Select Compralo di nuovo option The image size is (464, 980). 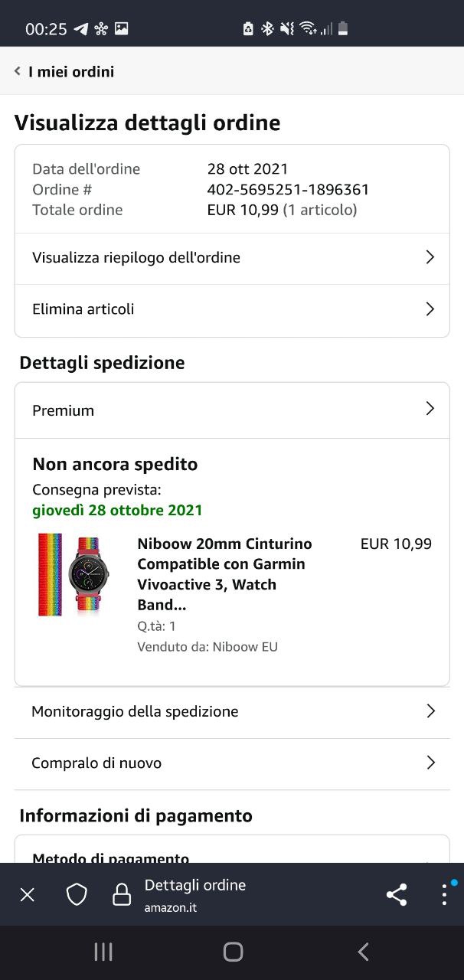click(231, 763)
